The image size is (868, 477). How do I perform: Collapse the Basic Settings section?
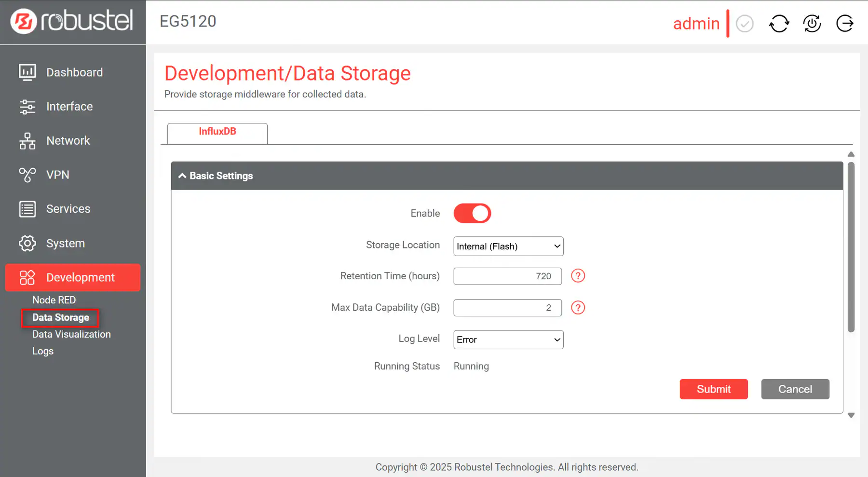pos(182,176)
